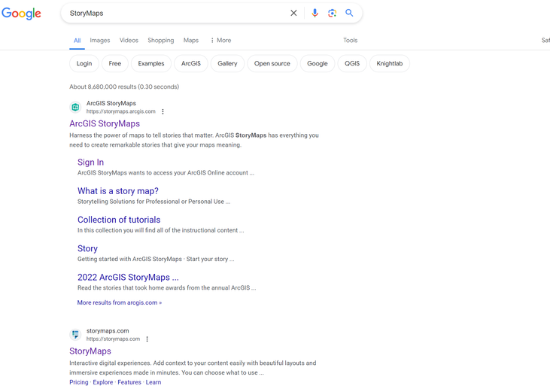Select the Examples filter chip
This screenshot has height=392, width=550.
coord(151,63)
